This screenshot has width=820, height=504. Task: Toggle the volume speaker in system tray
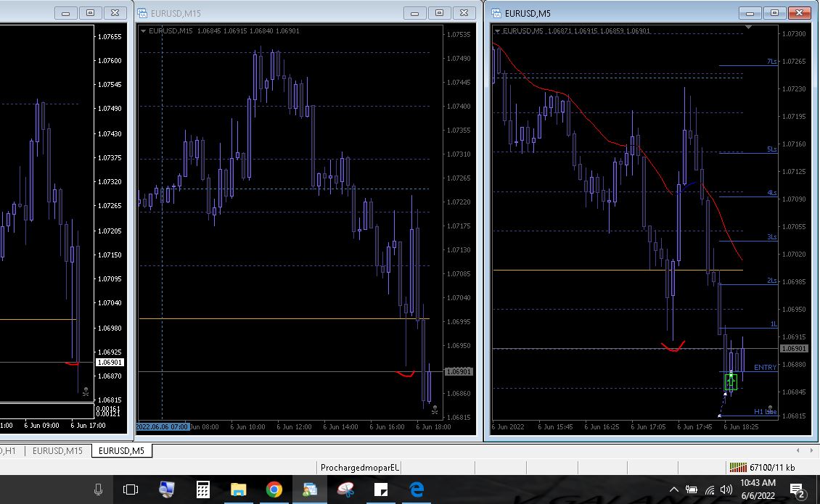tap(726, 490)
